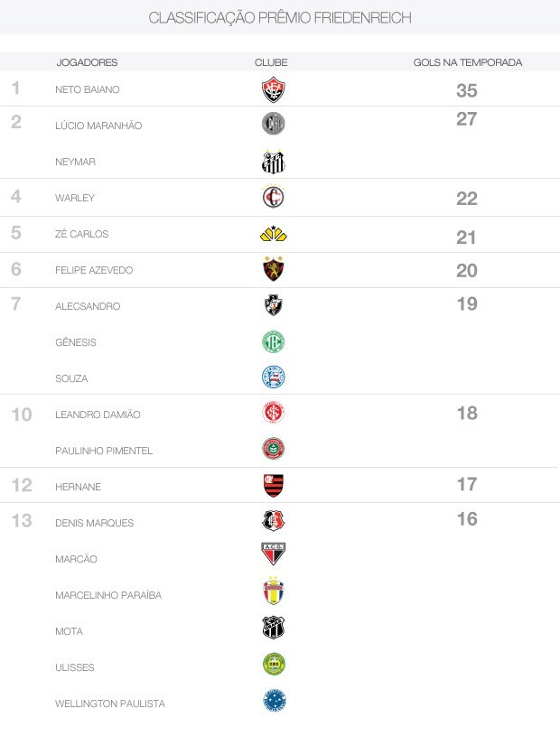Image resolution: width=560 pixels, height=736 pixels.
Task: Click the crest beside Lúcio Maranhão
Action: click(x=273, y=125)
